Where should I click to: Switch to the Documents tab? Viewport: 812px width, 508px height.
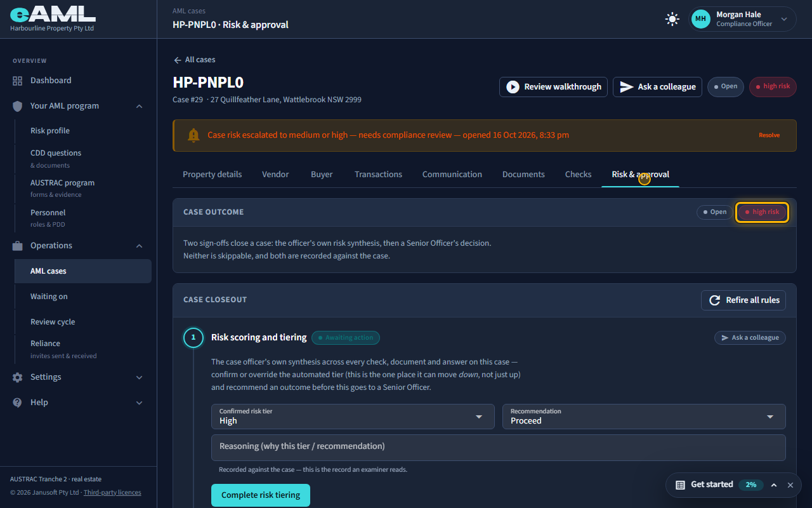tap(523, 175)
